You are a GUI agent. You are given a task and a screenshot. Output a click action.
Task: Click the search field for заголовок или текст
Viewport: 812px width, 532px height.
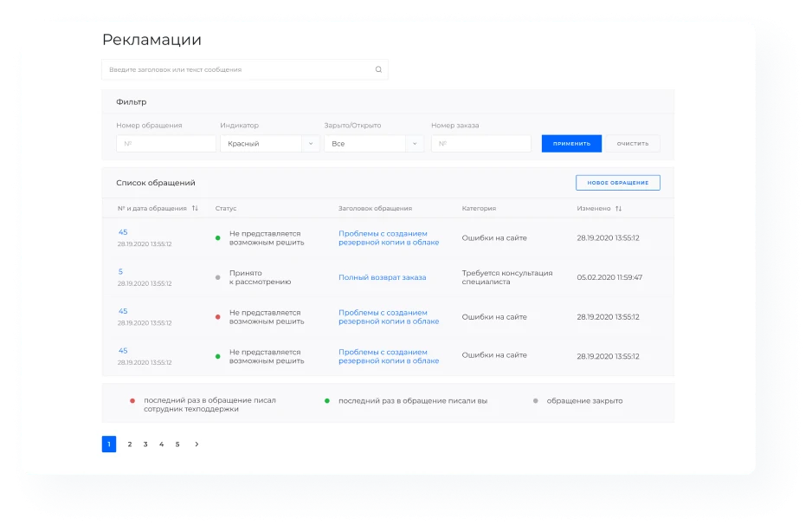pyautogui.click(x=245, y=69)
